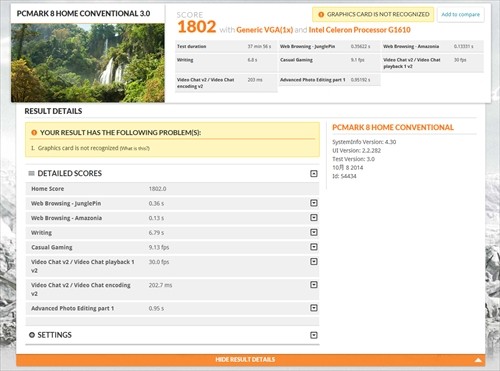Image resolution: width=500 pixels, height=371 pixels.
Task: Expand the Video Chat encoding v2 row
Action: (x=314, y=285)
